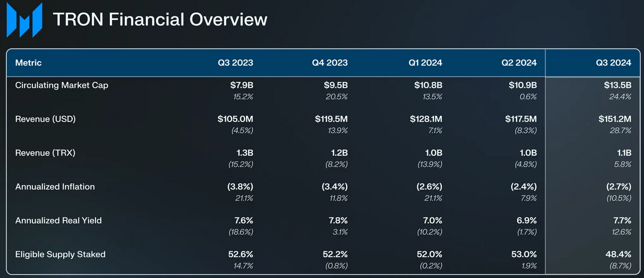
Task: Click the Annualized Inflation row label
Action: (55, 187)
